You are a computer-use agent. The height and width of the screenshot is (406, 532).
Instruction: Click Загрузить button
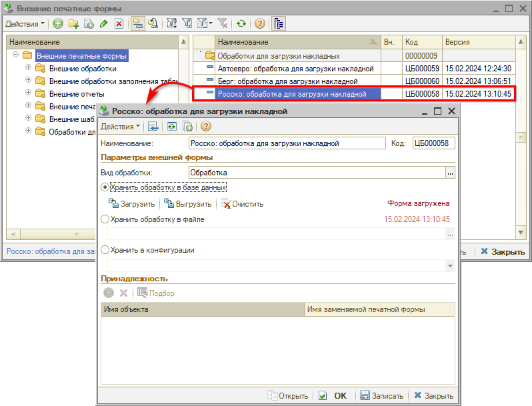pyautogui.click(x=131, y=203)
